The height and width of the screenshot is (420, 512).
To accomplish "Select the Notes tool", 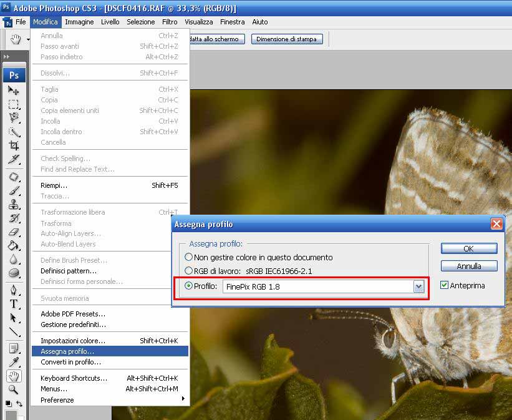I will [x=14, y=349].
